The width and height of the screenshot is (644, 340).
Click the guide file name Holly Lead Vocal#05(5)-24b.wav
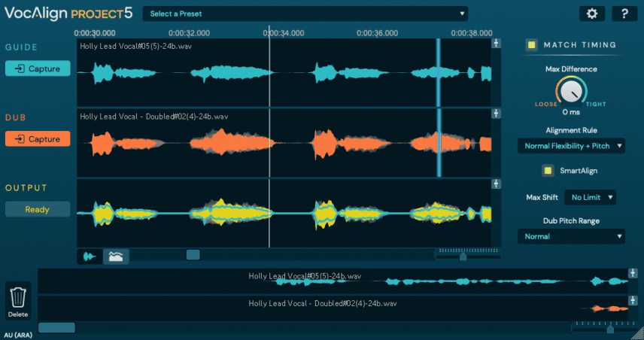pyautogui.click(x=136, y=47)
